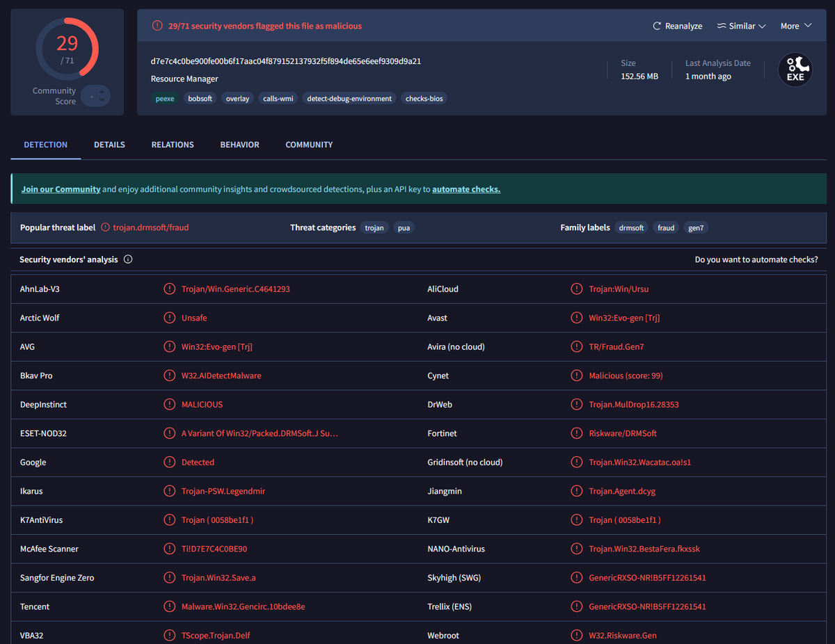Click the Similar search icon
Screen dimensions: 835x644
pyautogui.click(x=721, y=26)
